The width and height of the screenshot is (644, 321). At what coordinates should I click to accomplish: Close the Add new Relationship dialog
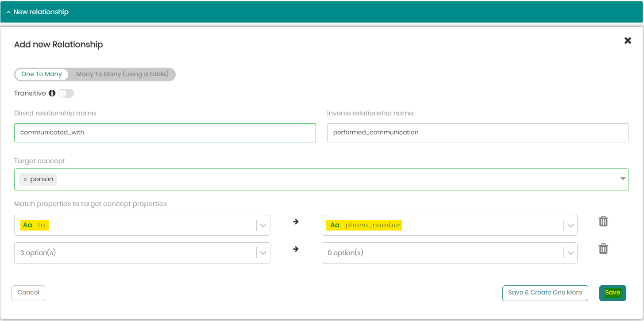[x=628, y=41]
